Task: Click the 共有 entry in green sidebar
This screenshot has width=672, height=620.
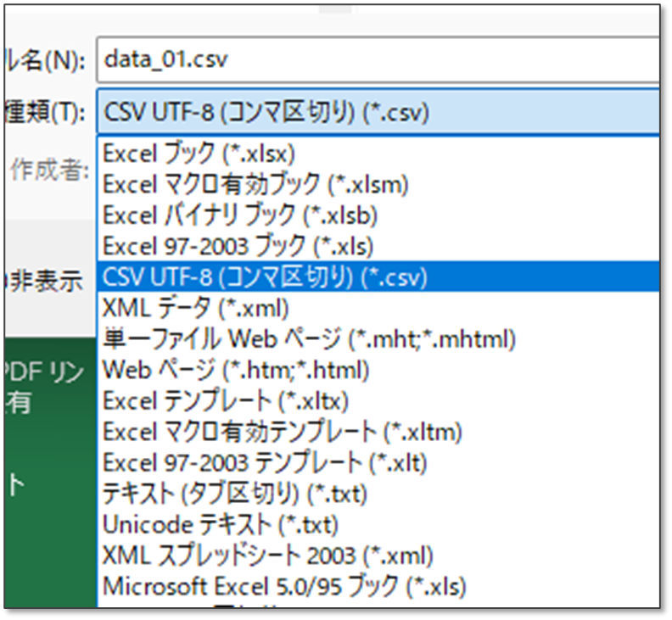Action: (17, 402)
